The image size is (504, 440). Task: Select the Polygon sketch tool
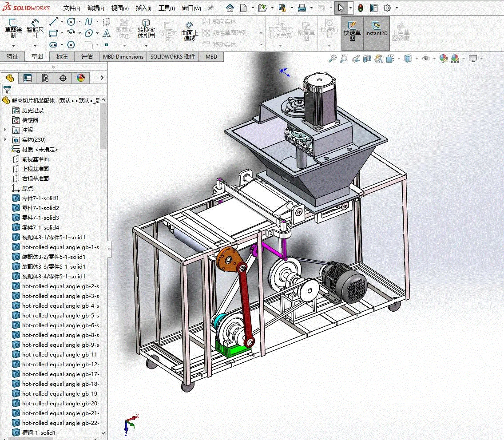(71, 45)
